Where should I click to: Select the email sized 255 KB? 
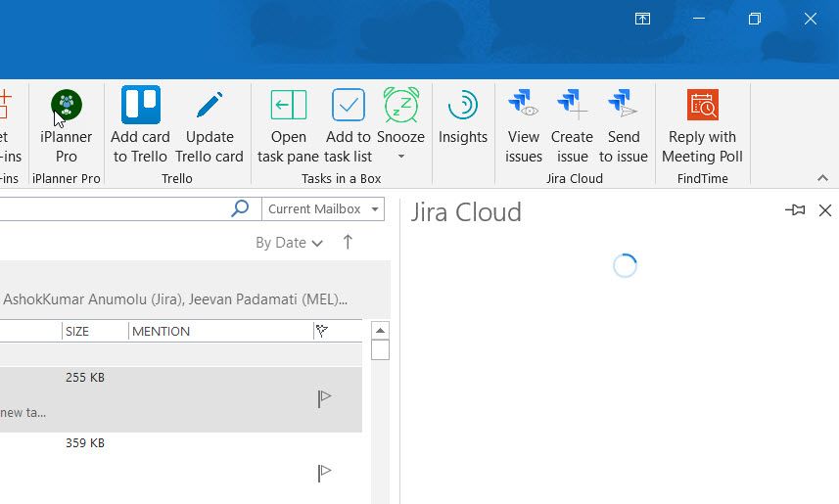coord(181,399)
